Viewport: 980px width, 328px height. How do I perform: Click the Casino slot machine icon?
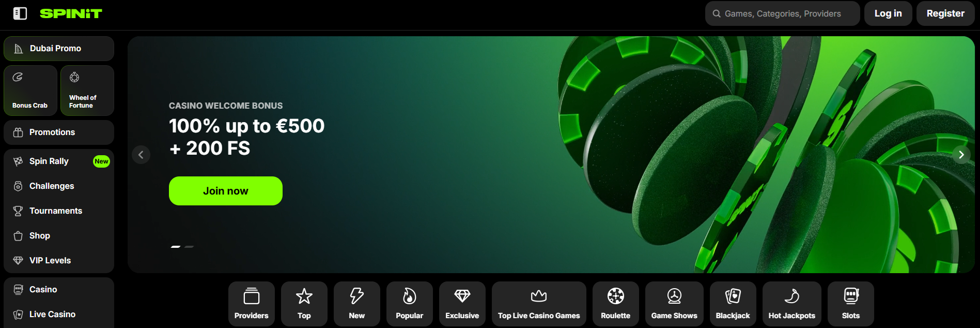[x=18, y=290]
